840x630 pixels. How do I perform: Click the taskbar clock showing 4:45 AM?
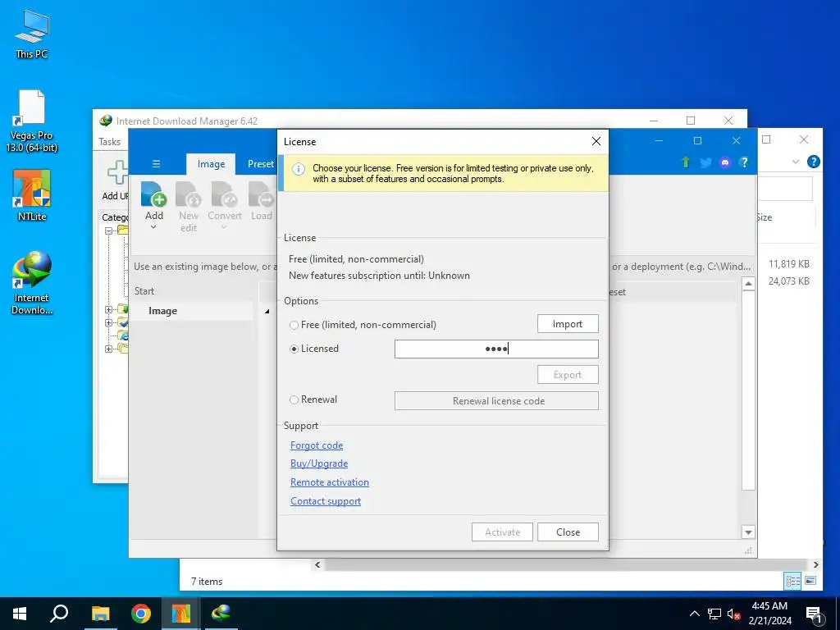769,614
